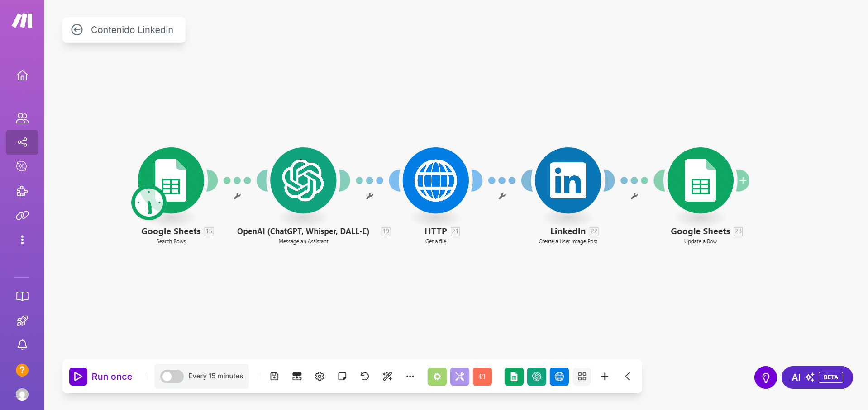Open the all apps grid icon
This screenshot has height=410, width=868.
pyautogui.click(x=582, y=377)
